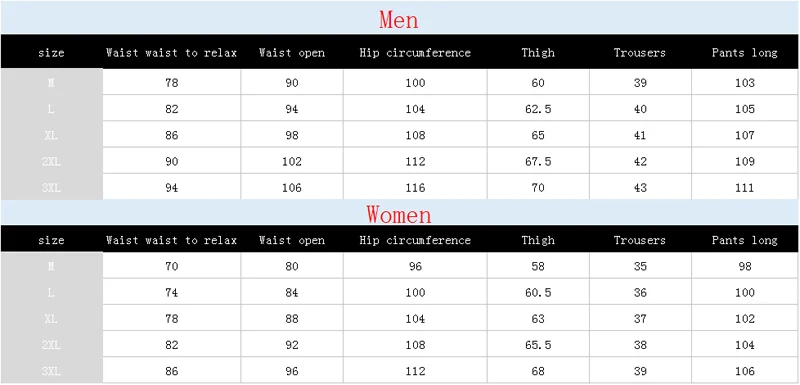Select Men's thigh value 67.5
The image size is (800, 385).
538,162
